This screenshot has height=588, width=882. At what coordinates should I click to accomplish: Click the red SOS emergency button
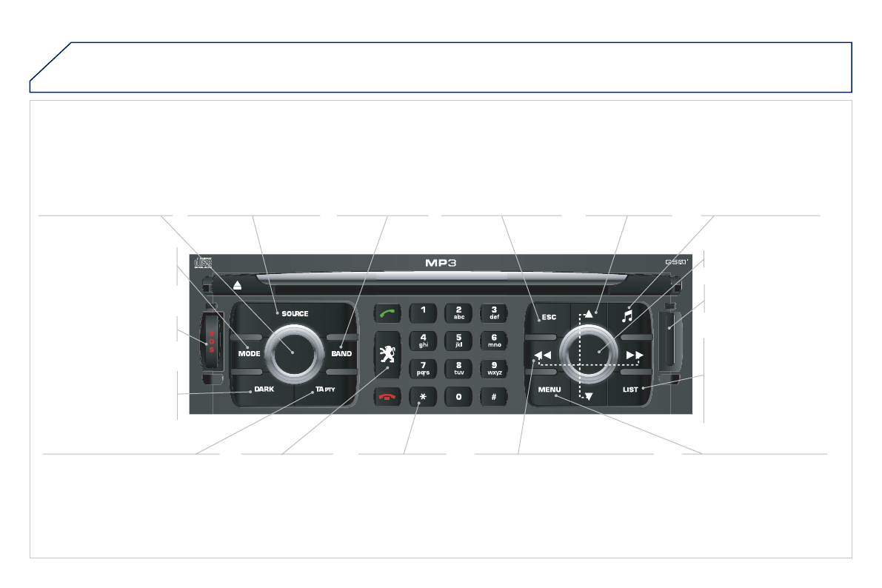click(212, 341)
